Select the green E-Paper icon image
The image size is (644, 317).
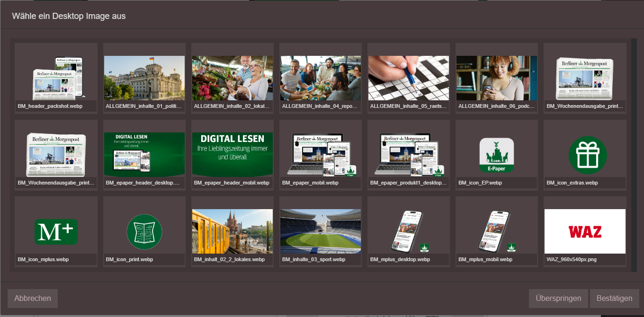[496, 155]
